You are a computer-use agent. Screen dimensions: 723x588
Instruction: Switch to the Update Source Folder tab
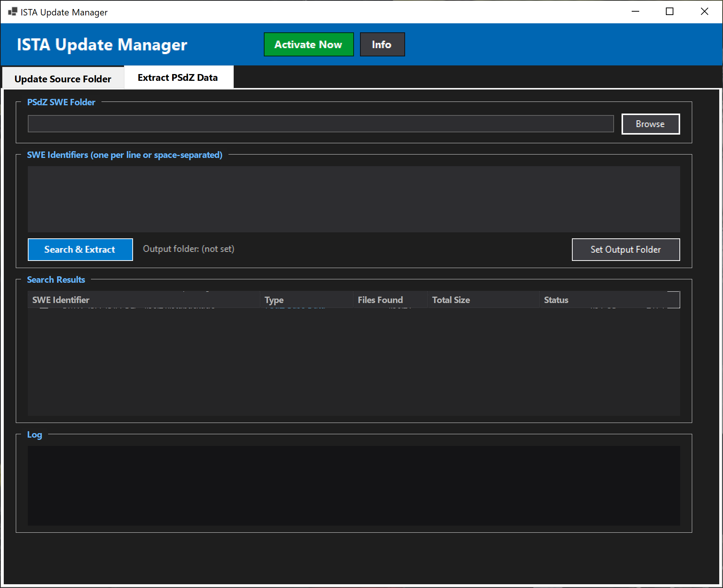(62, 79)
